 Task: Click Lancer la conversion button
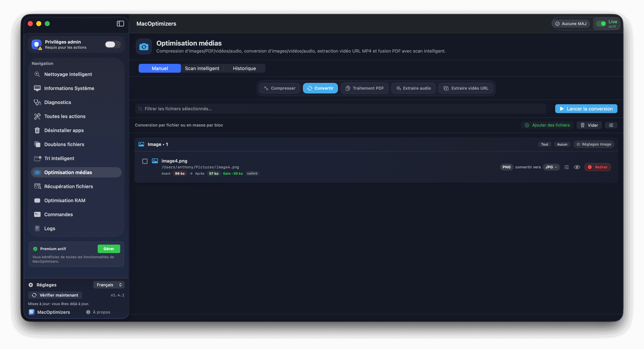click(x=586, y=109)
